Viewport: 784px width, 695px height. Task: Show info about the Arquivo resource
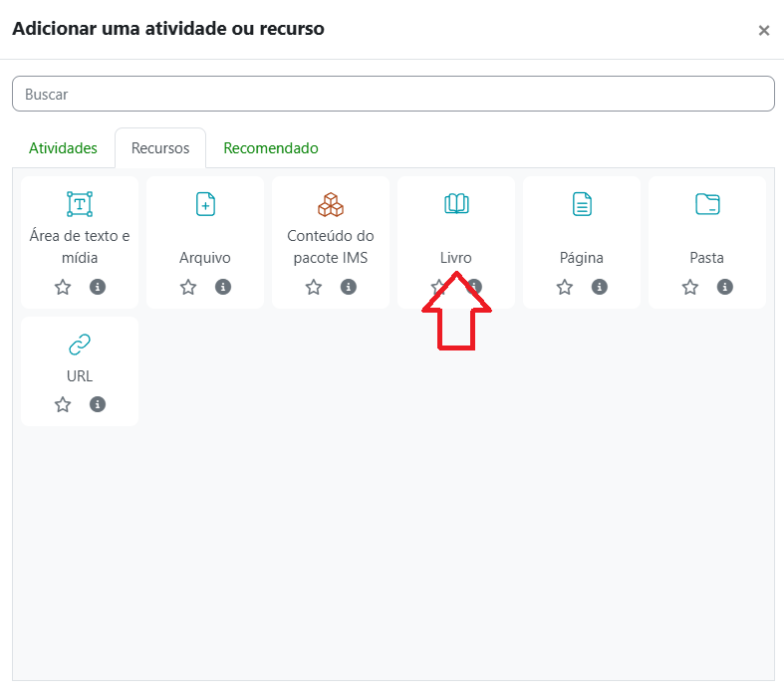(223, 287)
